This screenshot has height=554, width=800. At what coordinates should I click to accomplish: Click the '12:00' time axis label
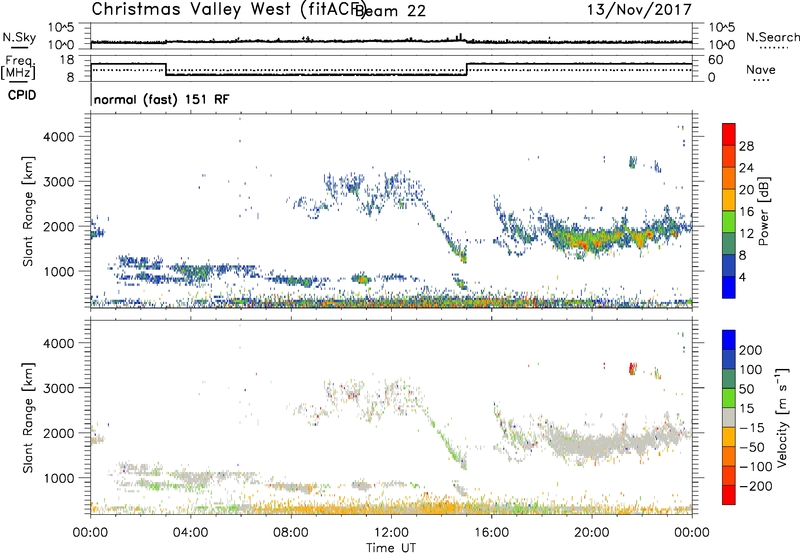(x=391, y=533)
